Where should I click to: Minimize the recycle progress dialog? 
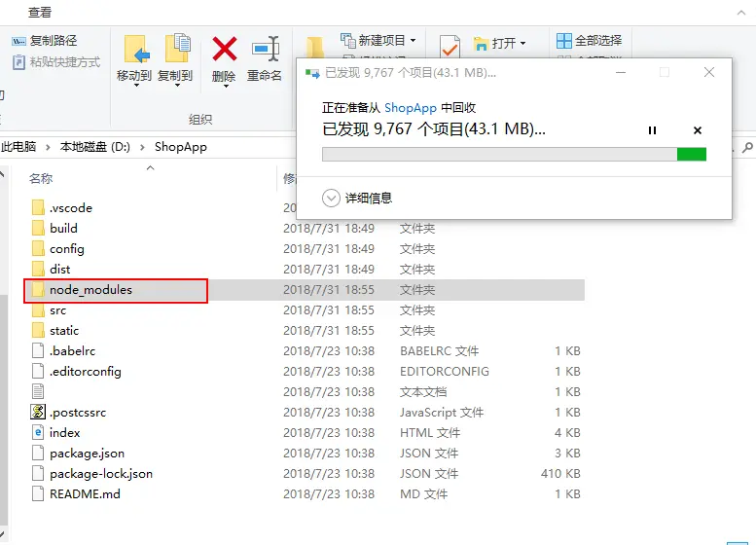tap(621, 72)
